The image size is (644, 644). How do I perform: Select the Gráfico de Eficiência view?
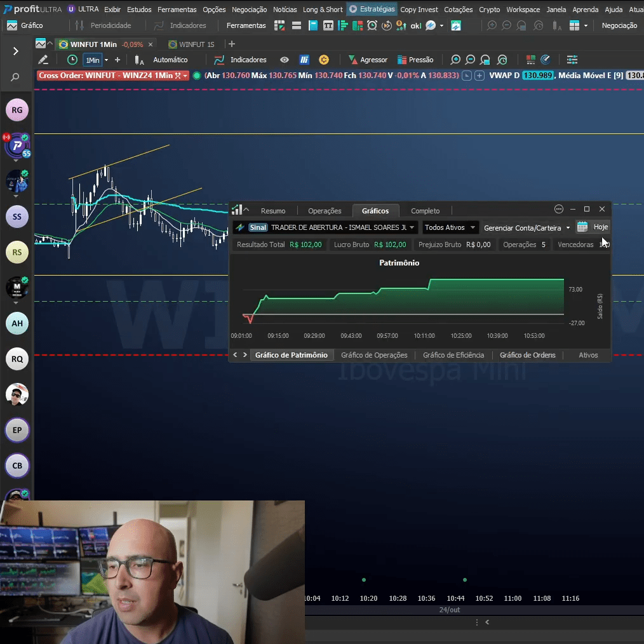453,355
